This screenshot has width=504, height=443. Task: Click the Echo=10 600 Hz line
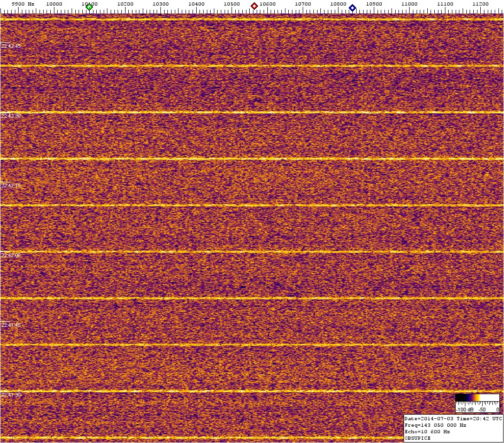(x=427, y=431)
